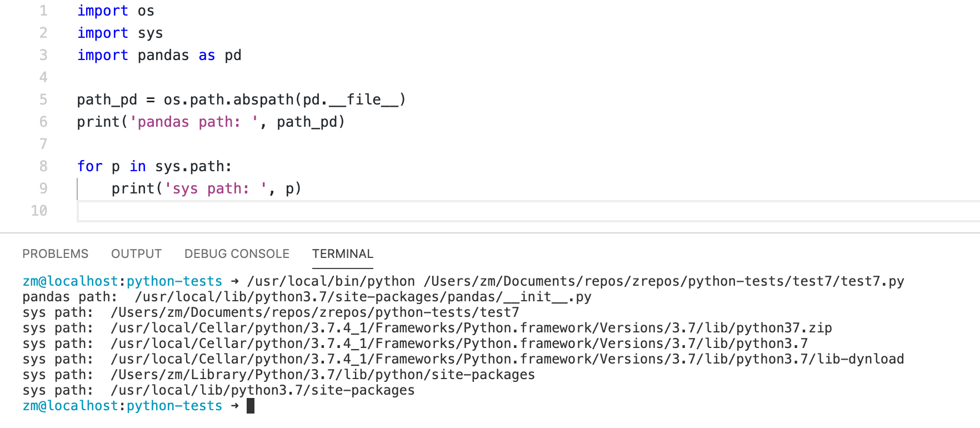Place cursor on the print statement line 6
The height and width of the screenshot is (428, 980).
tap(211, 121)
